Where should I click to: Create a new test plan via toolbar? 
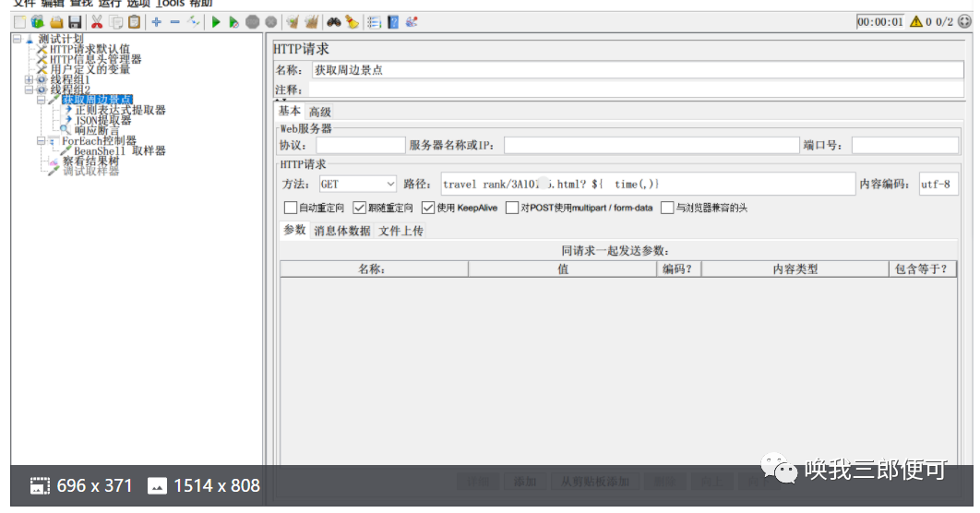pos(20,22)
